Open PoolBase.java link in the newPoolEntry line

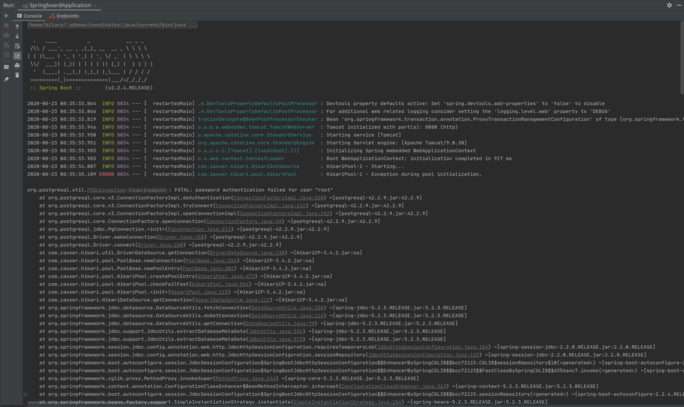click(x=209, y=269)
